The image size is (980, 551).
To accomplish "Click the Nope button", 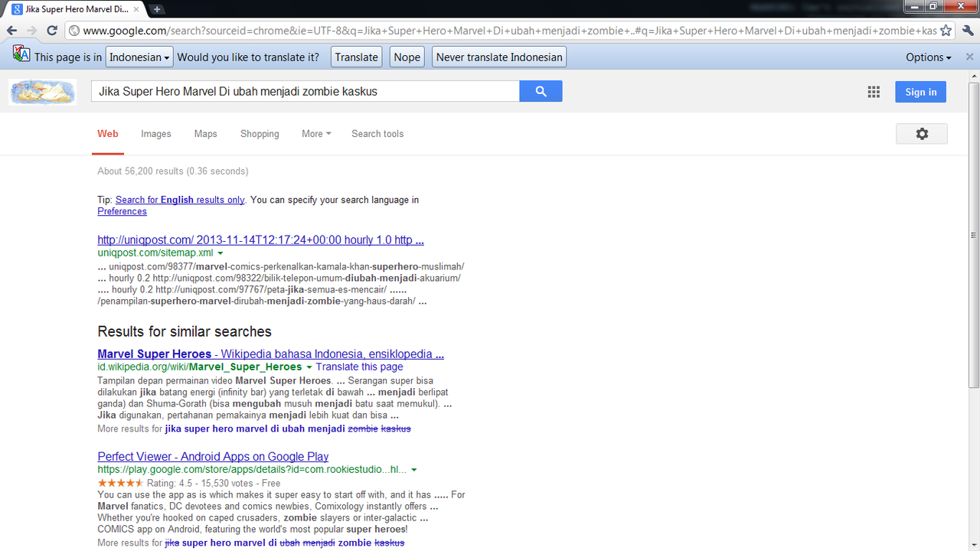I will click(x=407, y=57).
